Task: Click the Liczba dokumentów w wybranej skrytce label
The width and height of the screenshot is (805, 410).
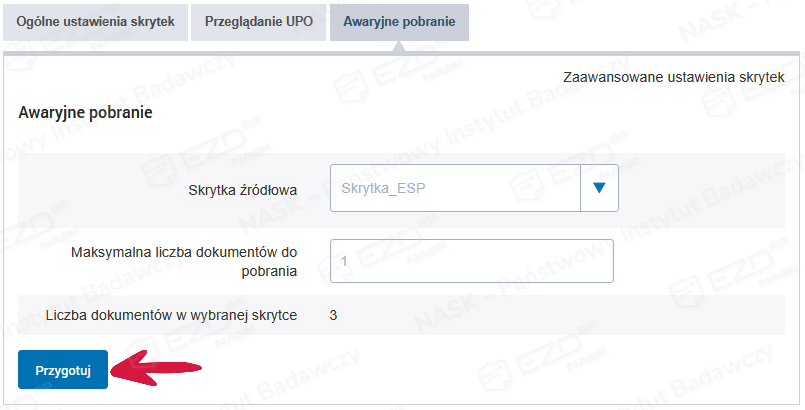Action: (x=171, y=315)
